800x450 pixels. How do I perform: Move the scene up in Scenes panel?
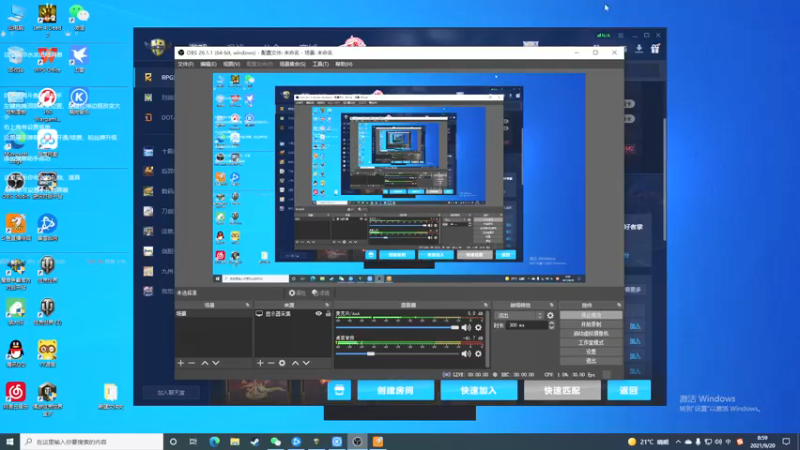click(205, 363)
